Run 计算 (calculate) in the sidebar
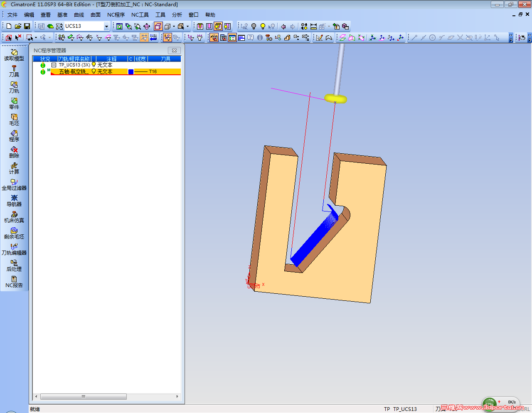The height and width of the screenshot is (413, 532). pyautogui.click(x=14, y=169)
